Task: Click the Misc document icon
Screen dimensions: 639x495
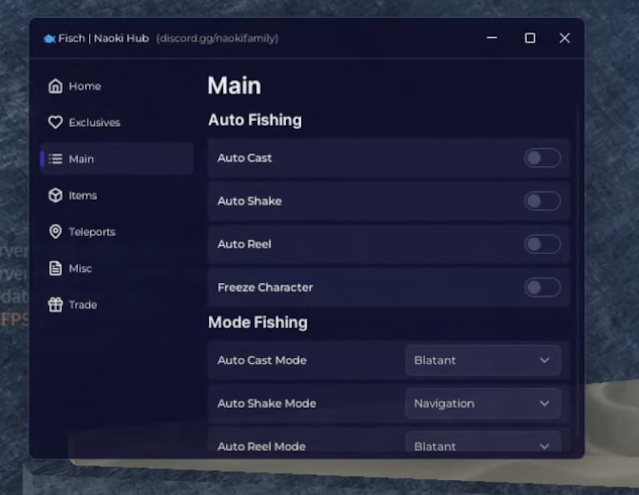Action: tap(55, 268)
